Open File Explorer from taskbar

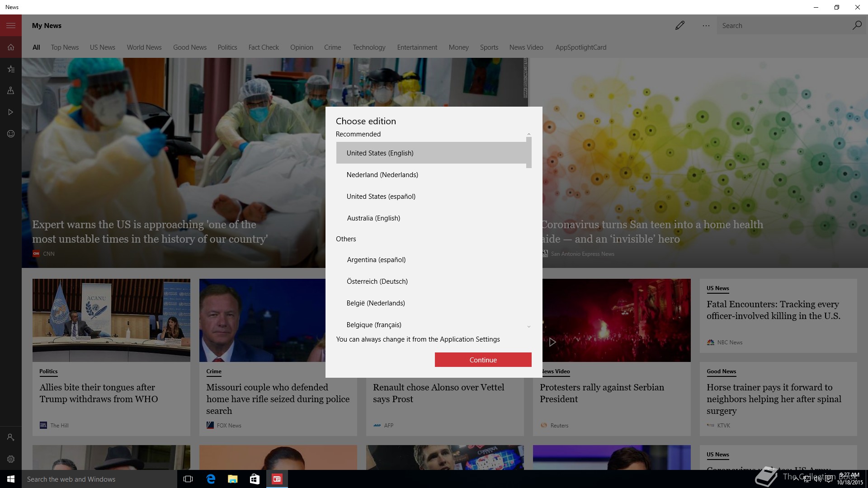(232, 479)
